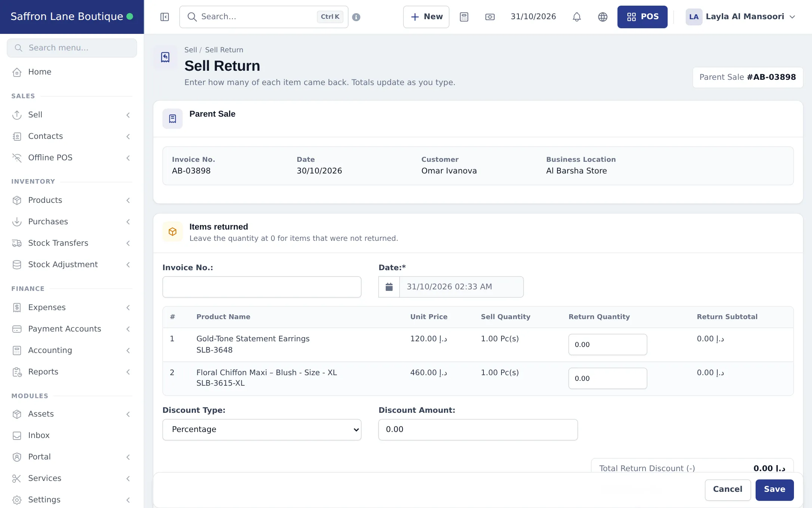Open the New quick-add menu

(426, 17)
